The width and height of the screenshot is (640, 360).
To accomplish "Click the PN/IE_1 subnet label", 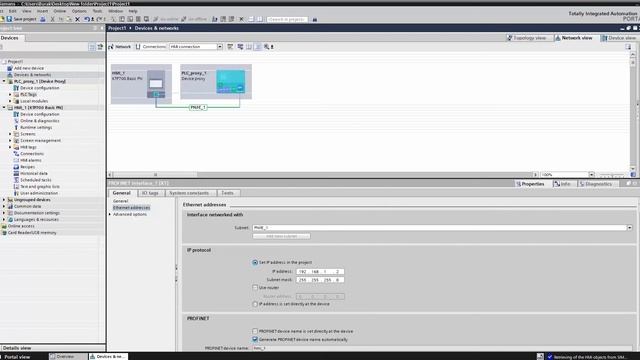I will (198, 107).
